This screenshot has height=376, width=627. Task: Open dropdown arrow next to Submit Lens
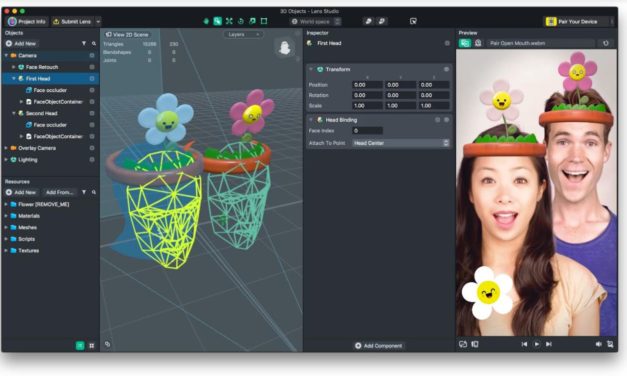click(98, 21)
